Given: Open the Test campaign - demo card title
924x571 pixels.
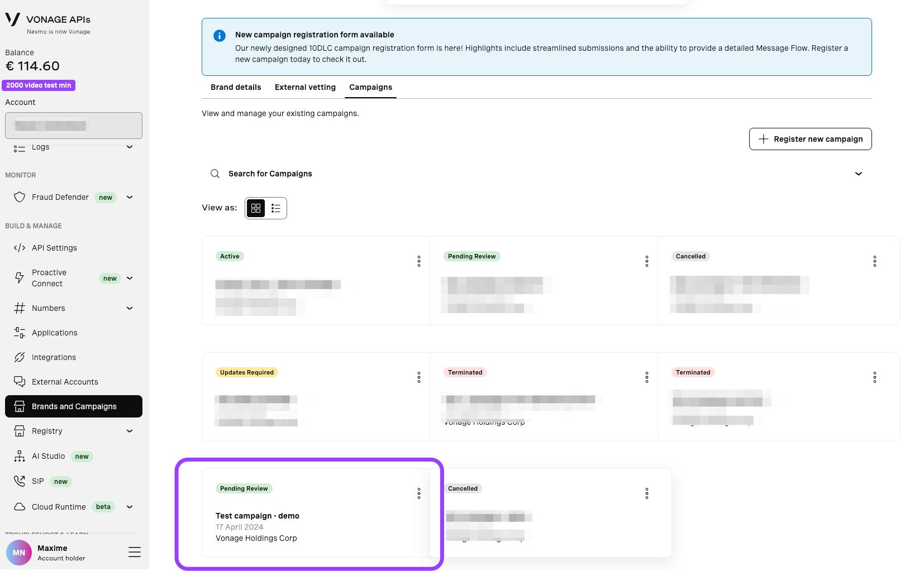Looking at the screenshot, I should [x=258, y=516].
